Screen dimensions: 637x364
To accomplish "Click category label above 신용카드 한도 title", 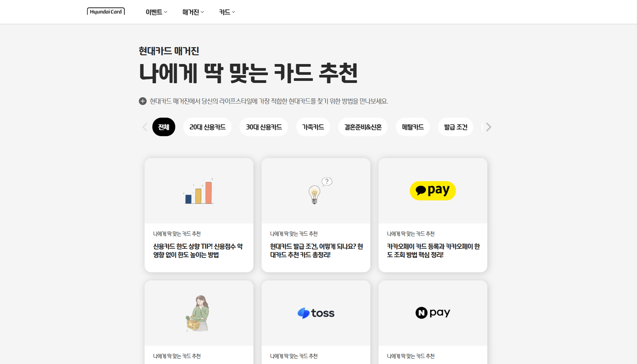I will coord(177,234).
